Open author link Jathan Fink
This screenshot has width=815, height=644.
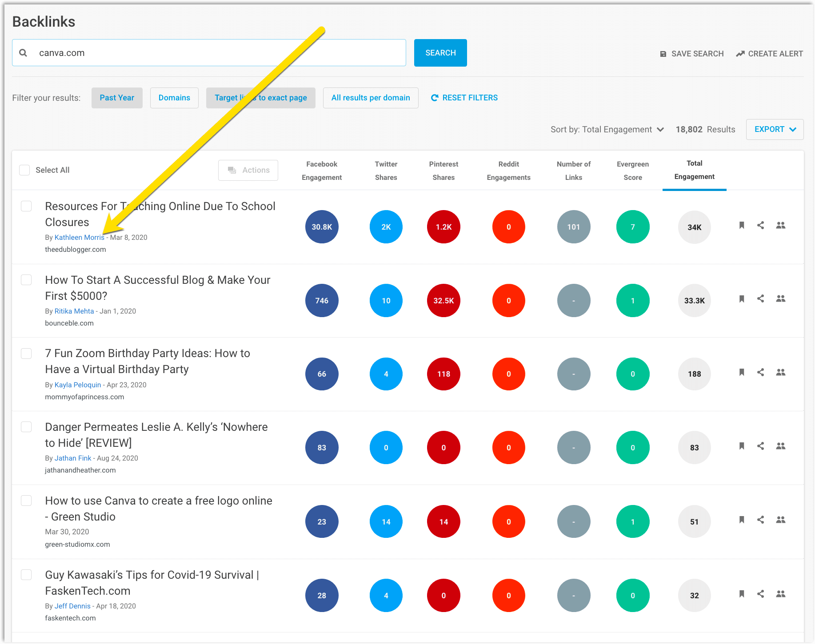pyautogui.click(x=73, y=458)
